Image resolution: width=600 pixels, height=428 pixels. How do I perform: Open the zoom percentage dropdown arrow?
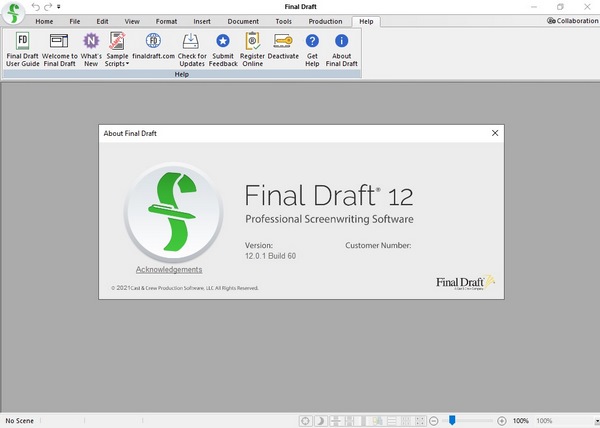pyautogui.click(x=597, y=421)
